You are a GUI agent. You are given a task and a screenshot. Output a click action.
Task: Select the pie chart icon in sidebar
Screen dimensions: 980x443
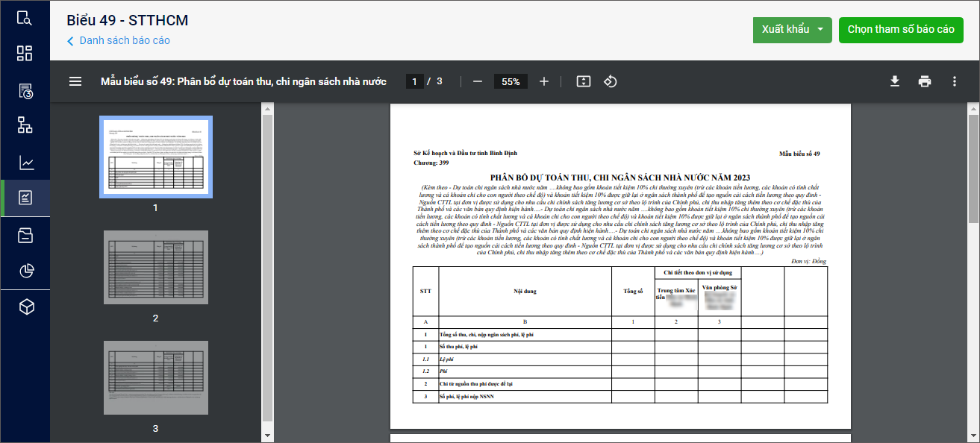pyautogui.click(x=25, y=271)
